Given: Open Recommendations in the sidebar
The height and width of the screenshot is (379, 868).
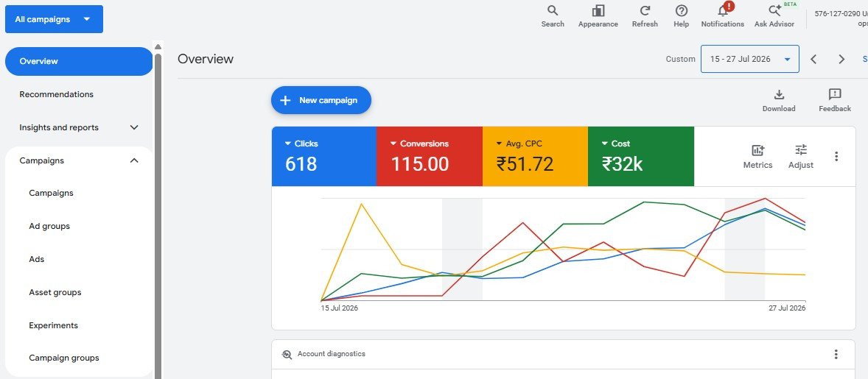Looking at the screenshot, I should [x=57, y=94].
